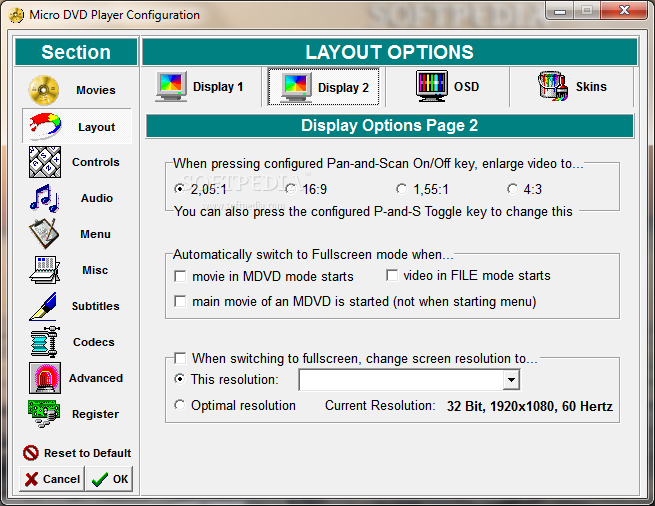Click the Codecs compression clamp icon

45,342
